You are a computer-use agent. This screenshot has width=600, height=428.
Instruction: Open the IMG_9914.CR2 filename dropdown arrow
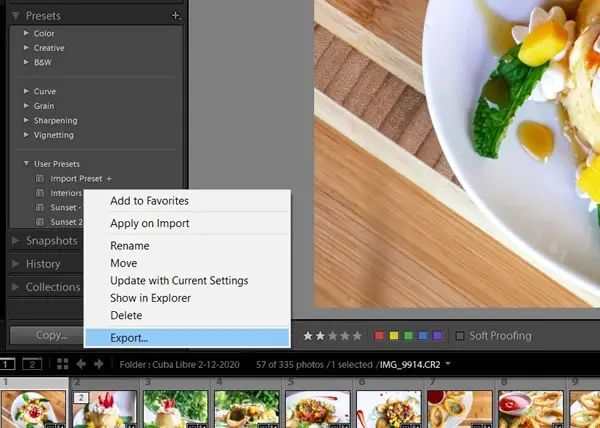448,364
